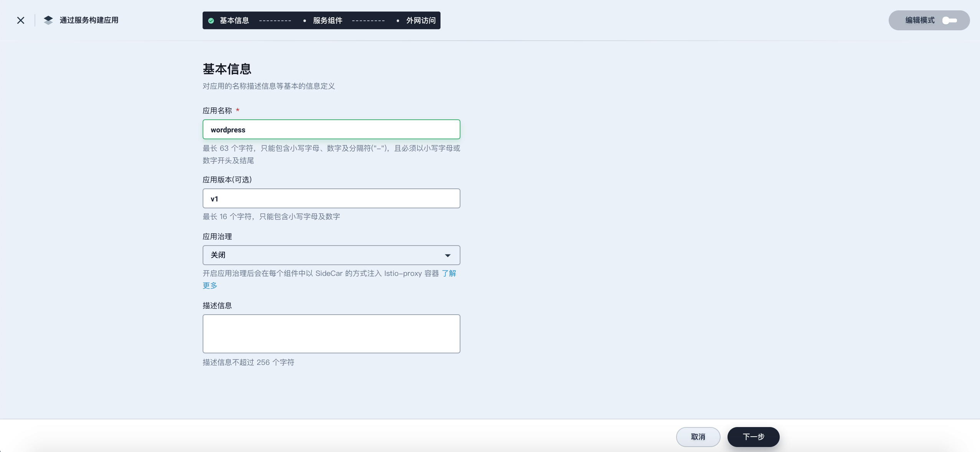Click inside the 描述信息 text area
The image size is (980, 452).
point(331,333)
